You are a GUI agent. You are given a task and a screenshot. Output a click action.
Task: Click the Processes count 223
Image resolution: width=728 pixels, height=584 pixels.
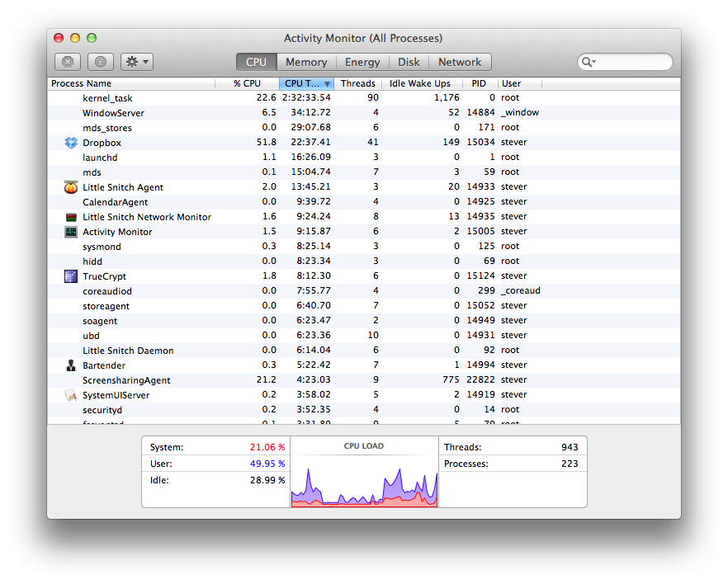[x=570, y=464]
